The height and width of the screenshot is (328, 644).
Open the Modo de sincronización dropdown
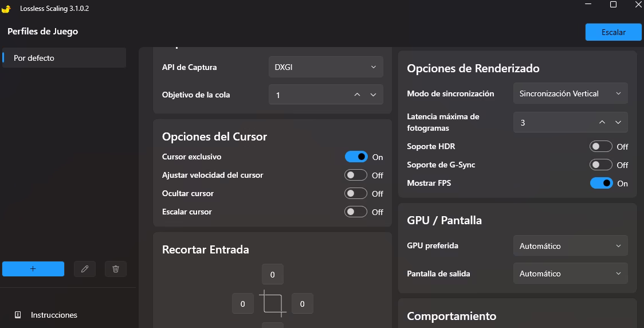click(571, 93)
